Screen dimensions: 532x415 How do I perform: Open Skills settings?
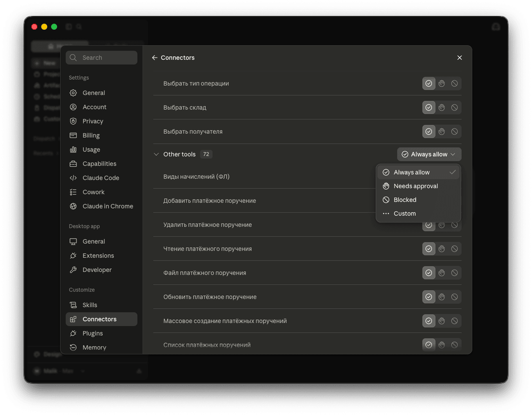click(102, 305)
